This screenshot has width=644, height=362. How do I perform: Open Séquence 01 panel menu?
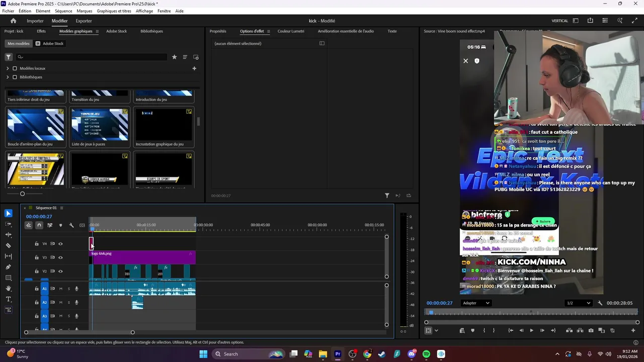(x=61, y=208)
